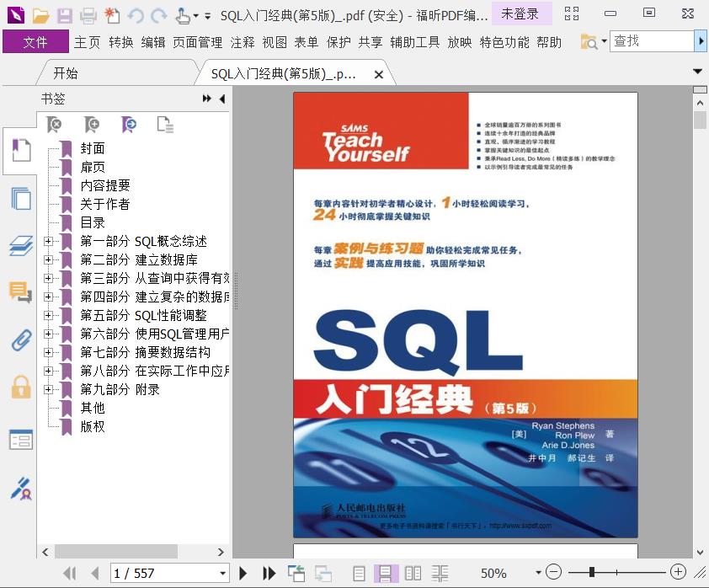Screen dimensions: 709x588
Task: Open the 注释 ribbon tab
Action: coord(243,42)
